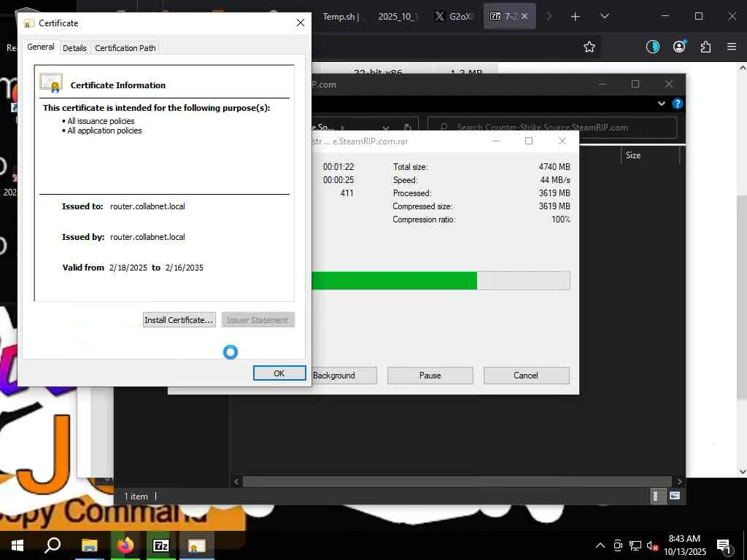The image size is (747, 560).
Task: Select the General tab of the certificate
Action: (x=41, y=47)
